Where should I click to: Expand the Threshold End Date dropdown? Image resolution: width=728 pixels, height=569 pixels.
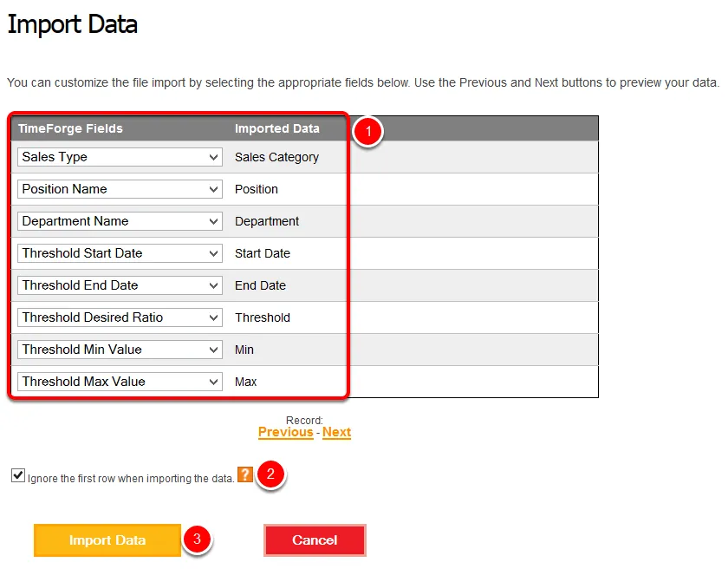(x=120, y=285)
